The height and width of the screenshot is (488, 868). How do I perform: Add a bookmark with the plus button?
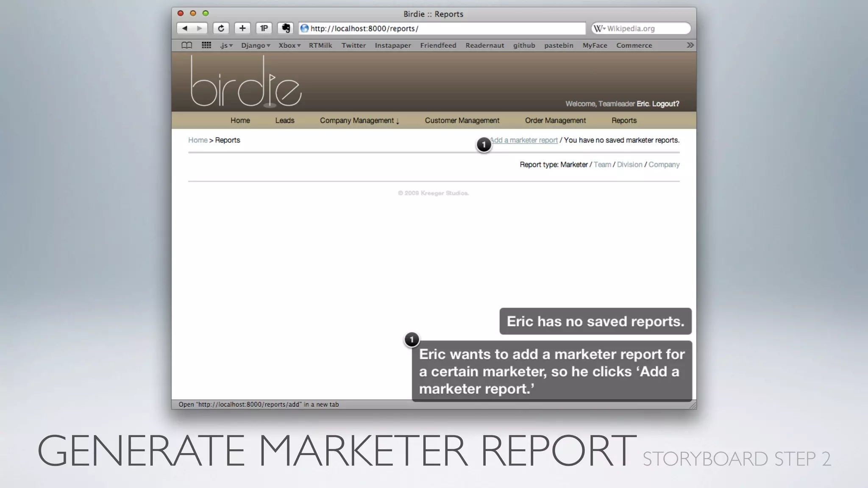pos(242,28)
